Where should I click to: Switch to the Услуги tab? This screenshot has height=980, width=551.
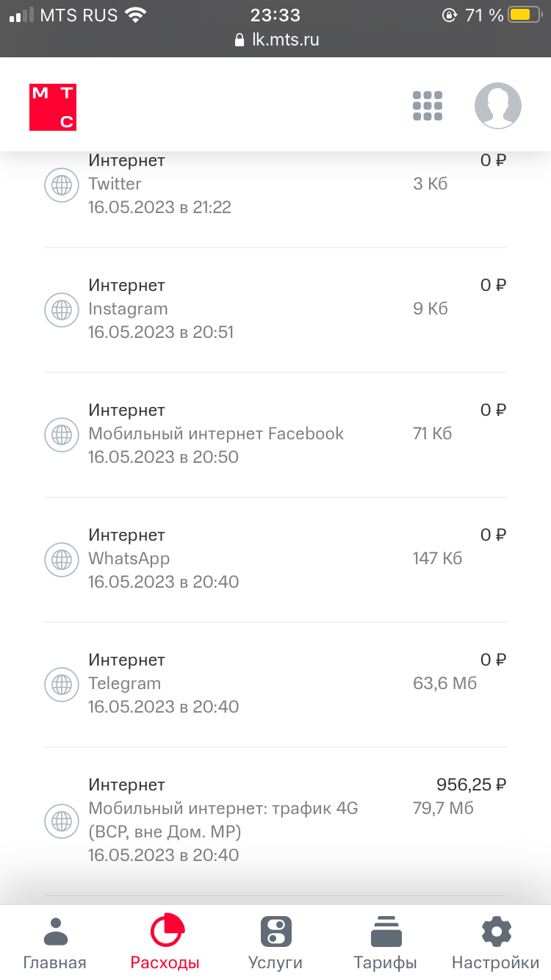pyautogui.click(x=275, y=943)
